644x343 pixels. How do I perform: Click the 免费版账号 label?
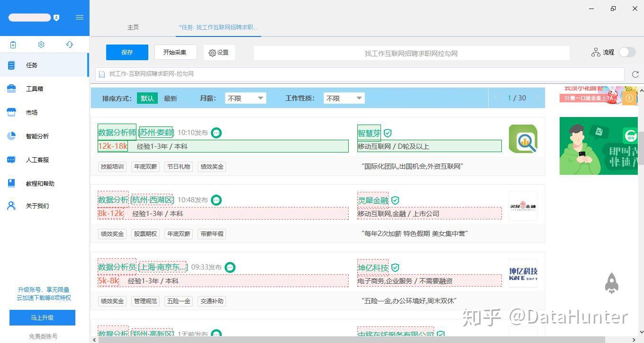click(43, 336)
